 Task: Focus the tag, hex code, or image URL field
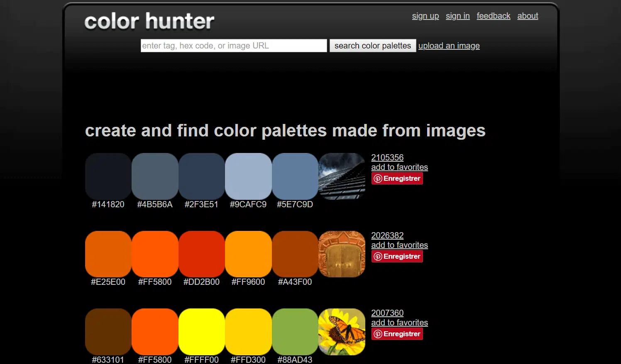click(x=234, y=46)
